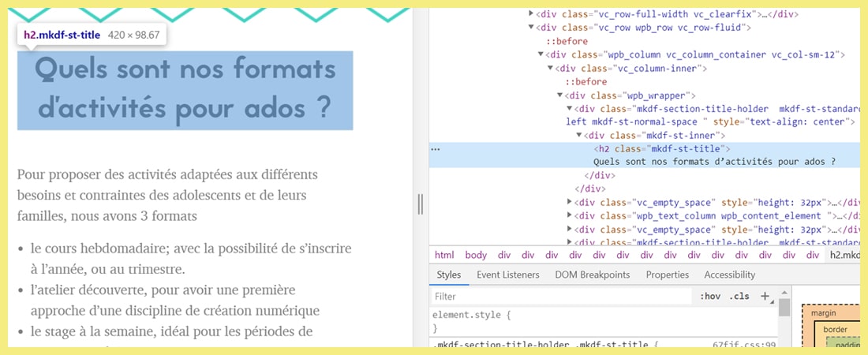868x355 pixels.
Task: Click the list item 'l'atelier découverte'
Action: tap(175, 300)
